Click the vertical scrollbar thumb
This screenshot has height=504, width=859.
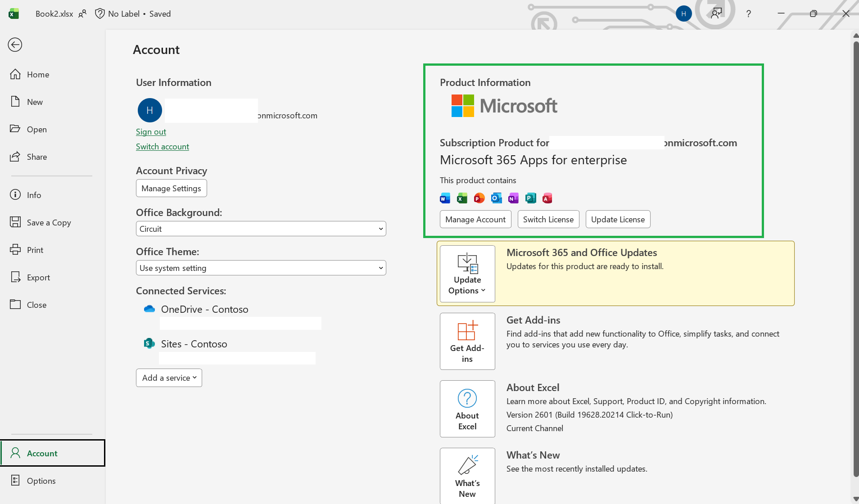(x=855, y=259)
